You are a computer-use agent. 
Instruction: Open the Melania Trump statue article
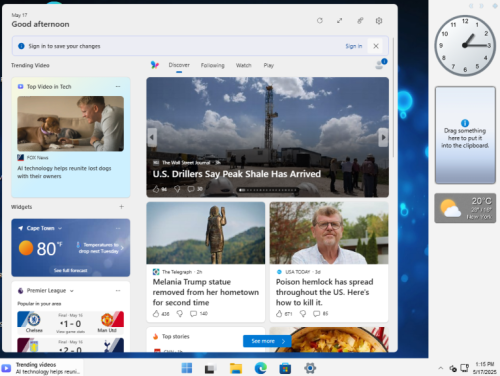206,292
